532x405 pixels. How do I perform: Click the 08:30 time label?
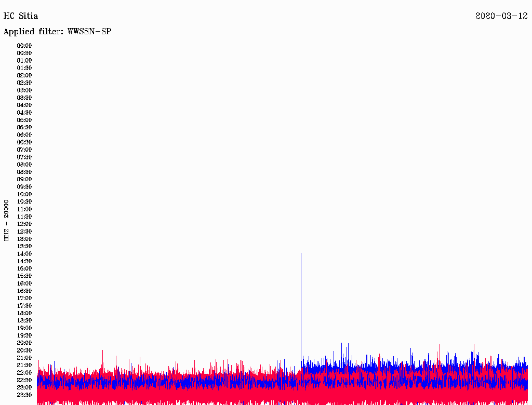(24, 172)
